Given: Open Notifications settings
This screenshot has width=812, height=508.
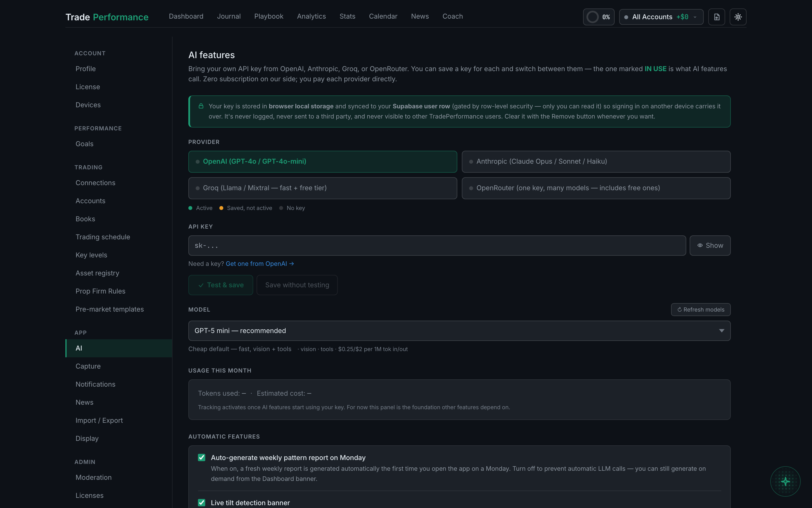Looking at the screenshot, I should (x=119, y=384).
